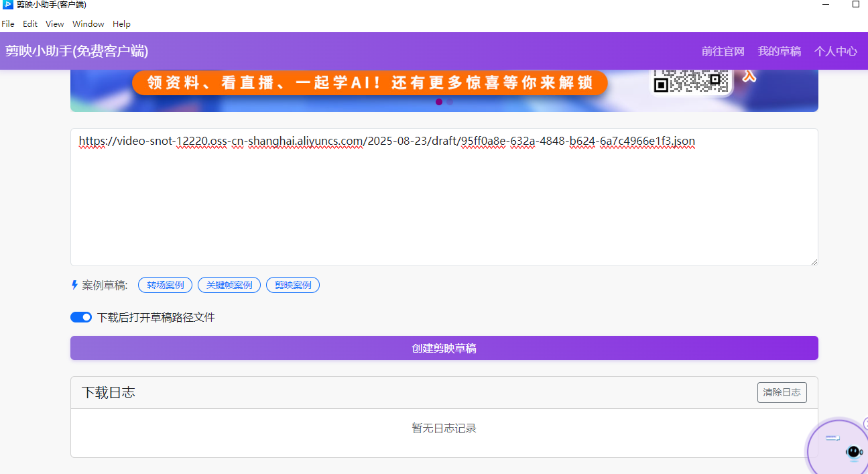Load the 剪映案例 sample draft
Screen dimensions: 868x474
click(x=293, y=285)
